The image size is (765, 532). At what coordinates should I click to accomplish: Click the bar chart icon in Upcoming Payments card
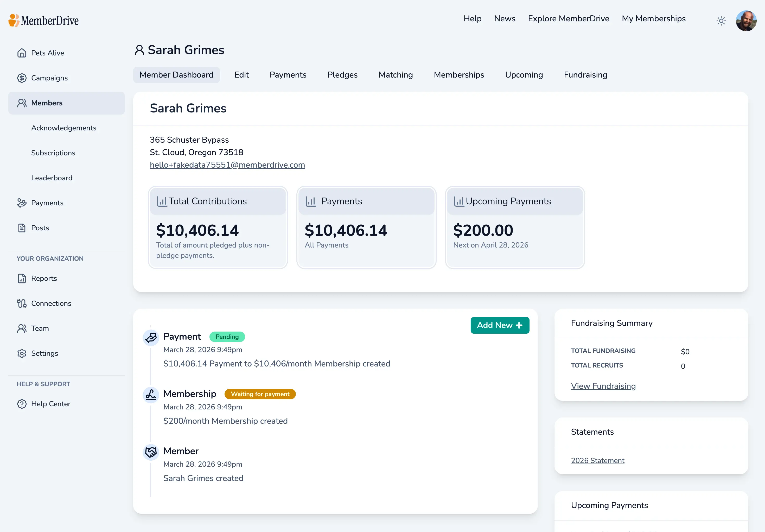point(459,201)
